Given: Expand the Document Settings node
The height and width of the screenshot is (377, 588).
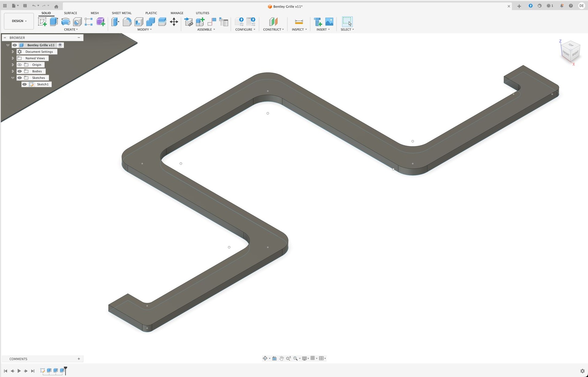Looking at the screenshot, I should [x=13, y=52].
